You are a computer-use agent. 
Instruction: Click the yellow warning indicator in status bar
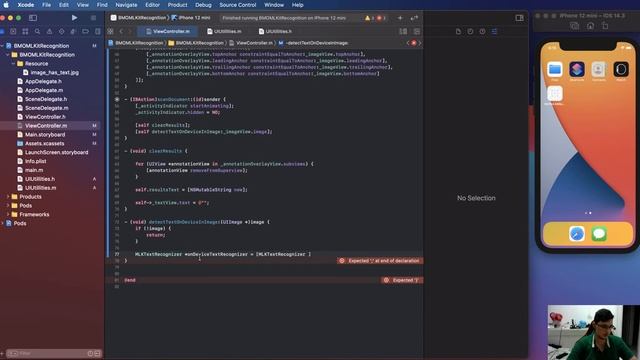(x=369, y=18)
